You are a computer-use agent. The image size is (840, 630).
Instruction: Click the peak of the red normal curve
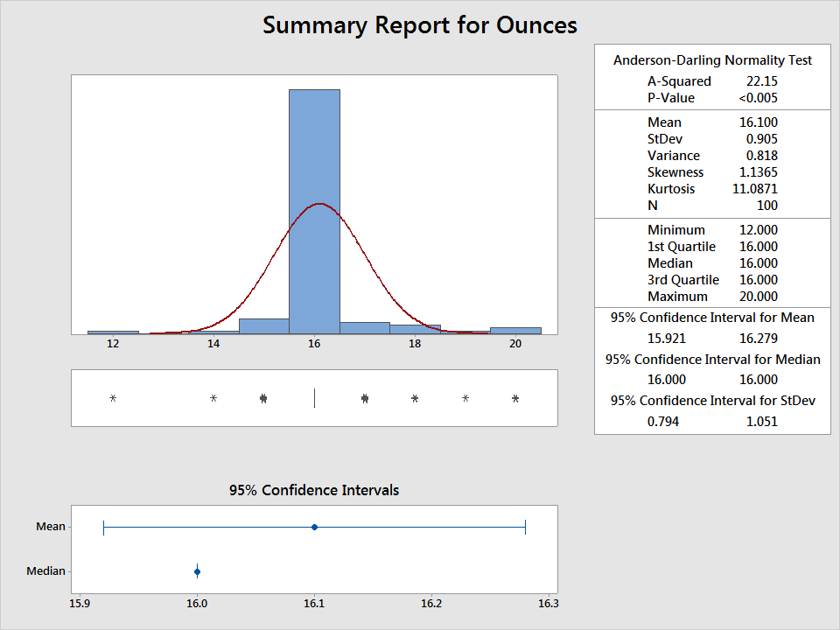click(319, 204)
